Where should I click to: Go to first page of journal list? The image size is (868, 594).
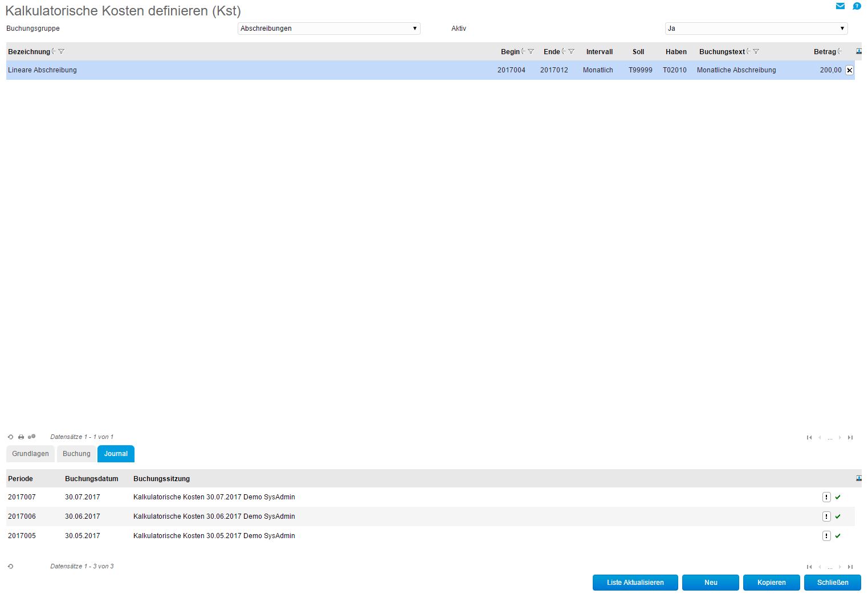tap(809, 567)
